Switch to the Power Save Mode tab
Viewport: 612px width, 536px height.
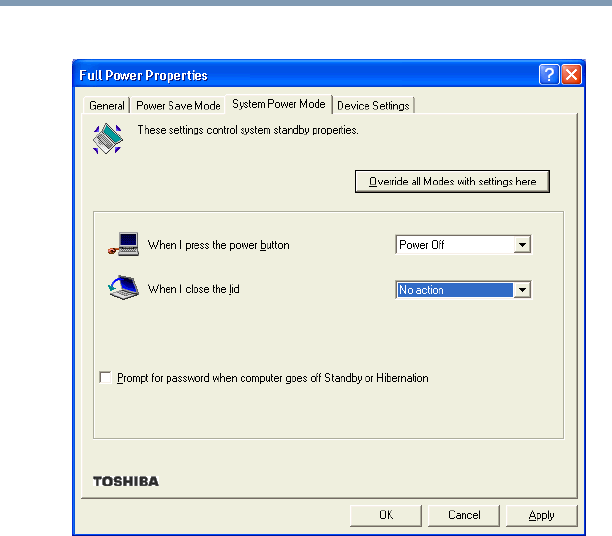[x=178, y=105]
